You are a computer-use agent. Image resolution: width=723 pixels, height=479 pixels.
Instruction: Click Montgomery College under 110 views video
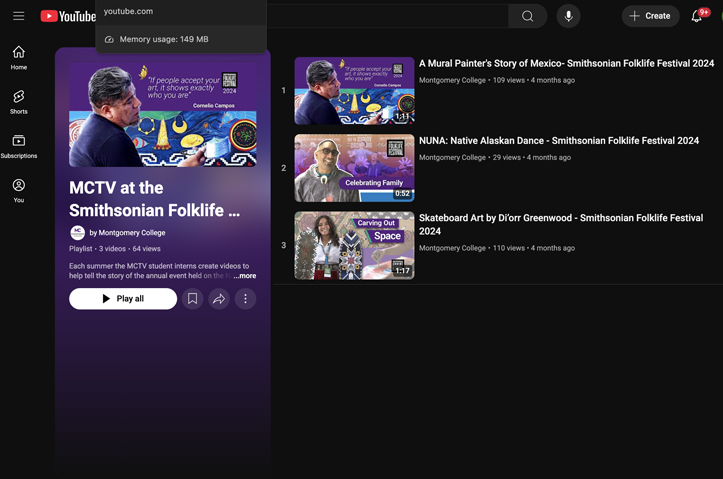452,248
